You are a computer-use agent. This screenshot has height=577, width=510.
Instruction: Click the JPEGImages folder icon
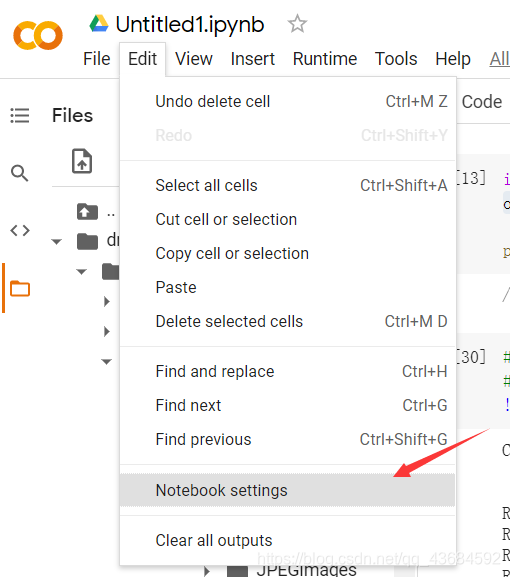[x=237, y=571]
